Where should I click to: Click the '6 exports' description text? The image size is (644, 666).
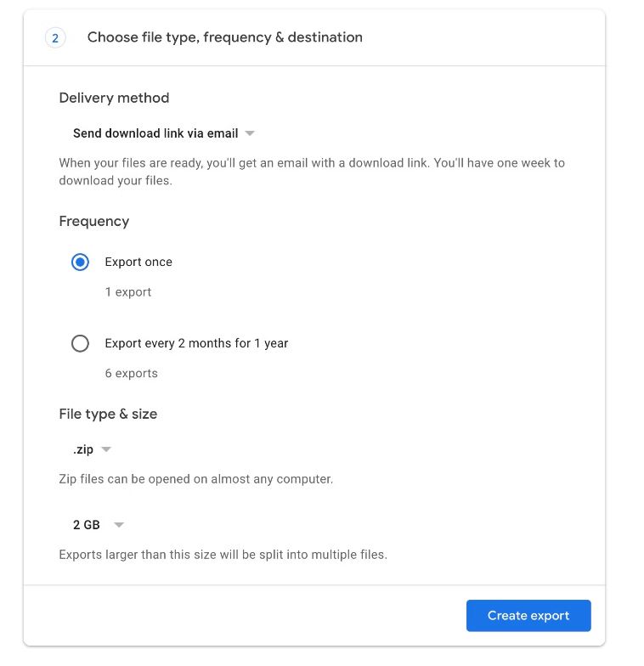click(x=132, y=374)
